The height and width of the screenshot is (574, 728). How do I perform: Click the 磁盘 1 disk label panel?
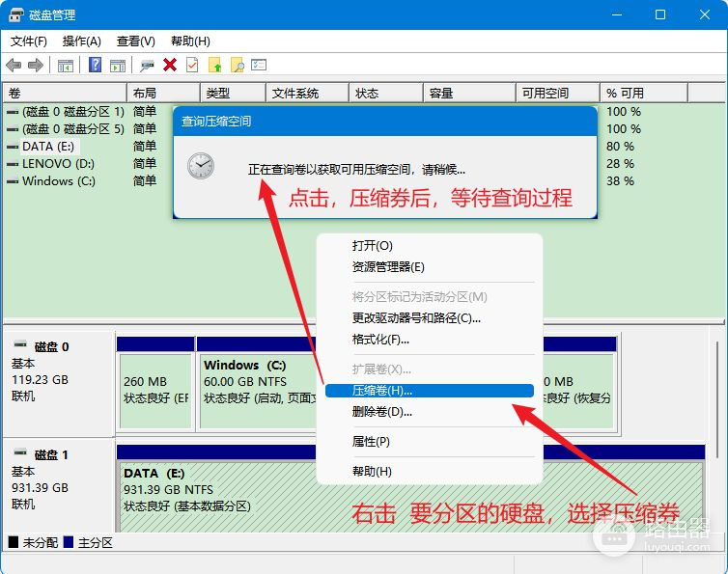[58, 485]
